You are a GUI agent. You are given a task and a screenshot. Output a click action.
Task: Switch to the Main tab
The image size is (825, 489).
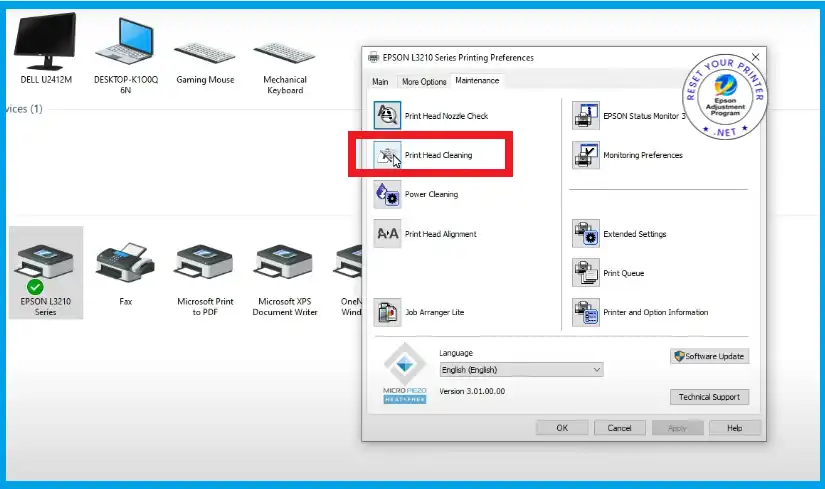pyautogui.click(x=380, y=82)
